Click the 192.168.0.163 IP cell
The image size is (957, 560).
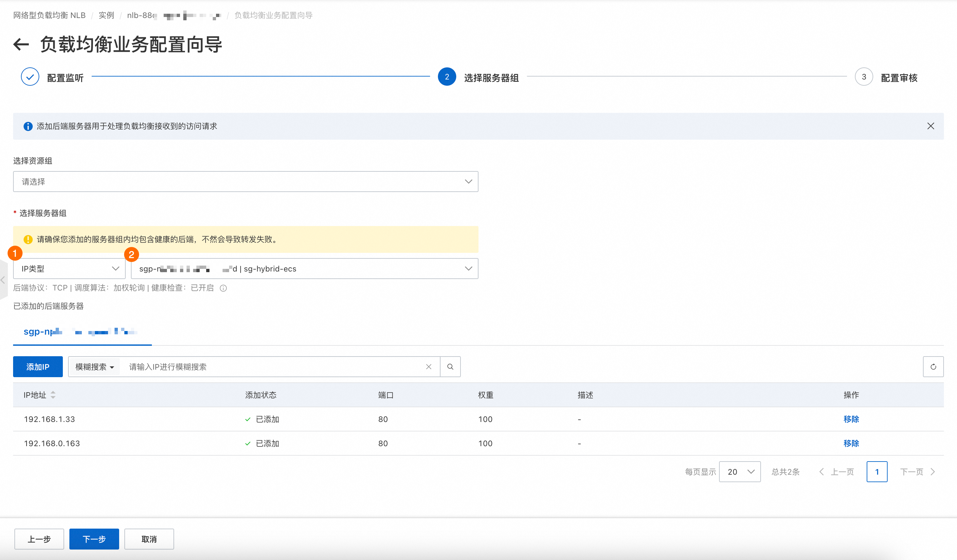click(52, 444)
